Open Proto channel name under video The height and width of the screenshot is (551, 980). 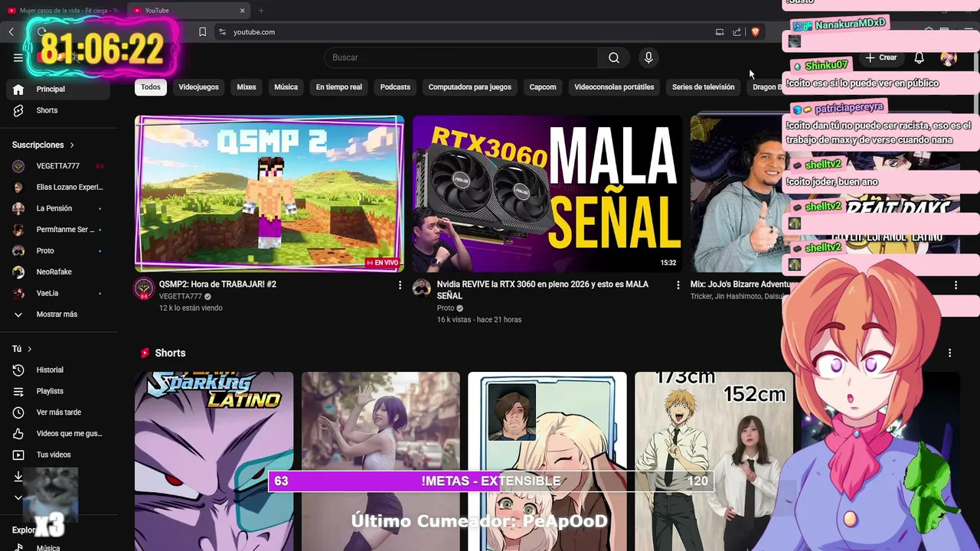(446, 308)
